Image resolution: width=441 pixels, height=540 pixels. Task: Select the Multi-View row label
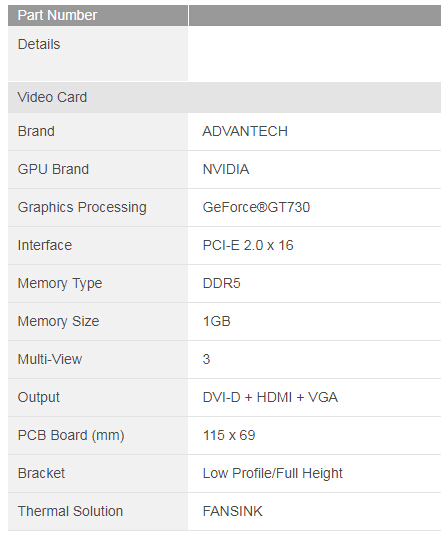50,359
